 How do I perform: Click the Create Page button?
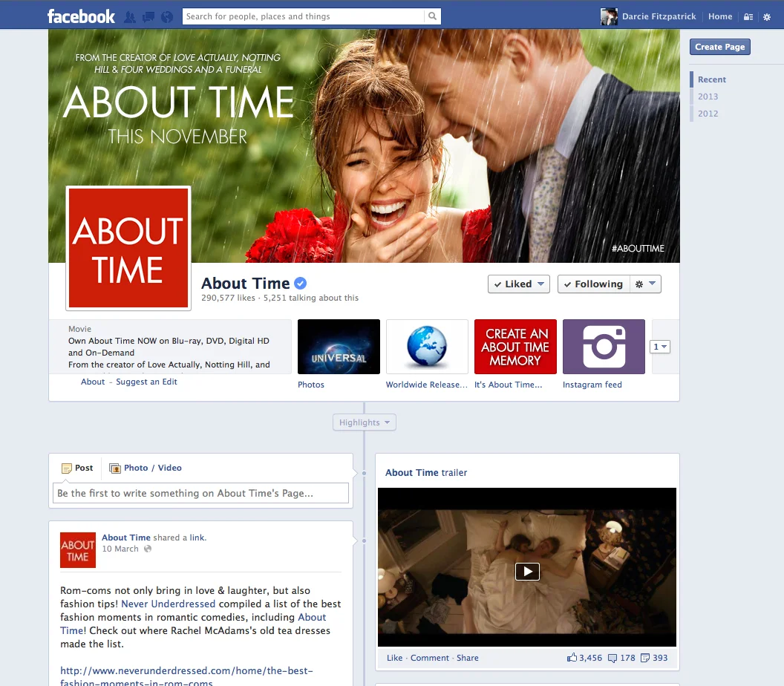tap(719, 47)
